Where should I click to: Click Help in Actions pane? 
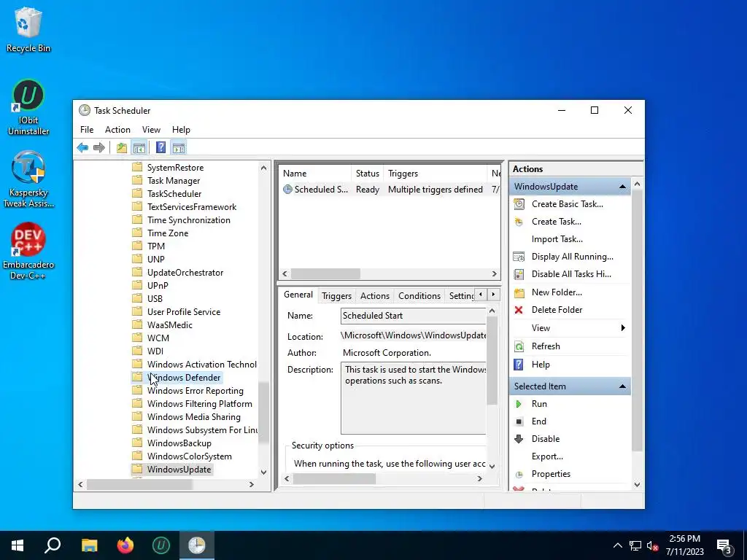tap(541, 365)
